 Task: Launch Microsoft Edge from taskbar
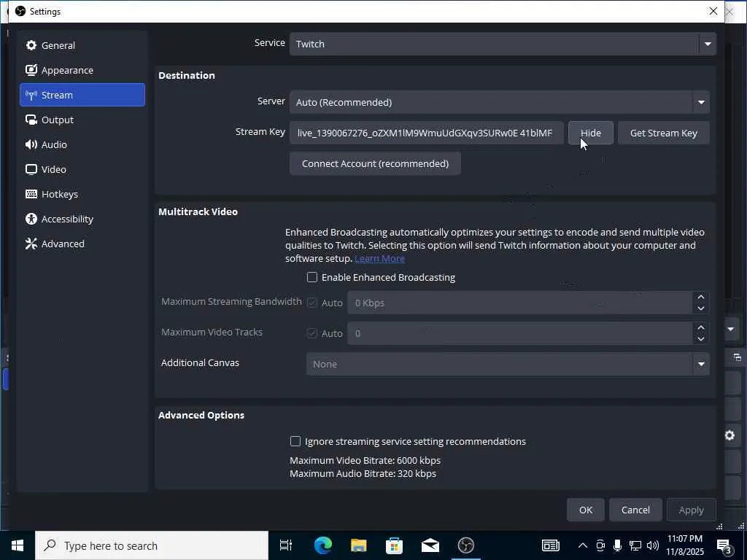click(x=322, y=545)
